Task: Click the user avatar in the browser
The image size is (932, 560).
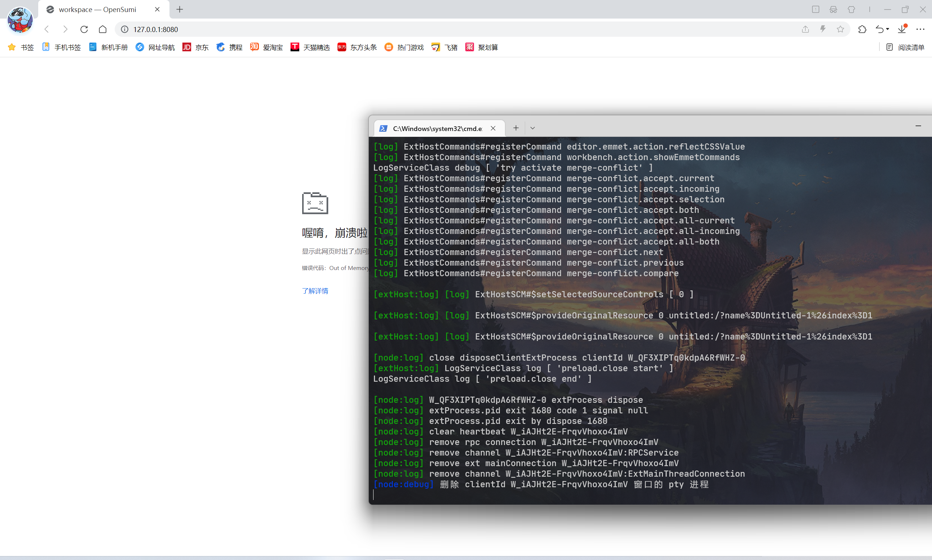Action: pos(20,20)
